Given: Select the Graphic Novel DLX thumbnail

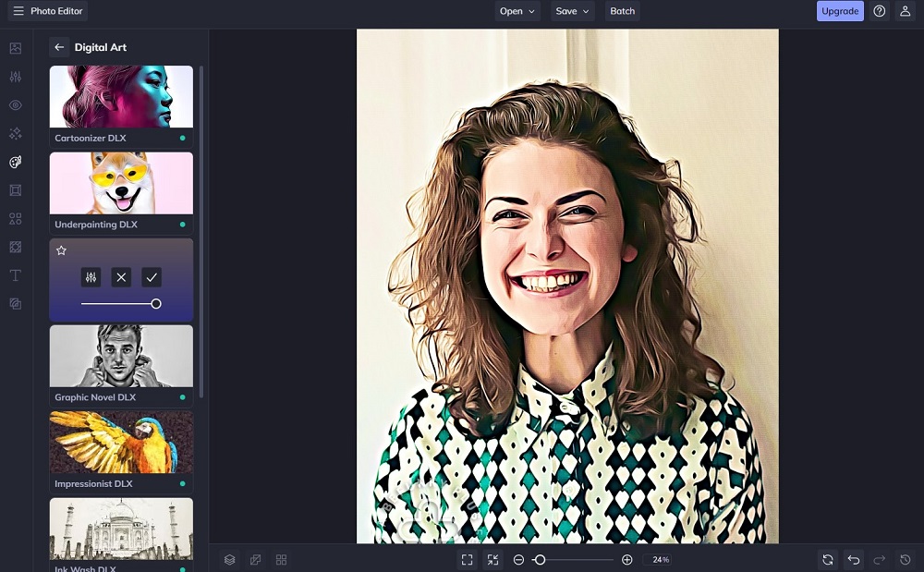Looking at the screenshot, I should click(121, 357).
